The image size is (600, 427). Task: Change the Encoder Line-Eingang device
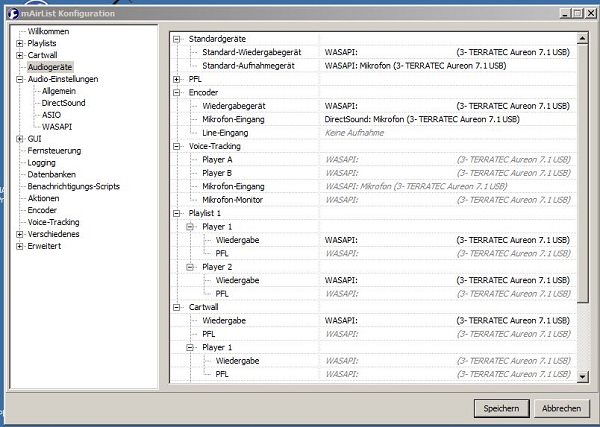click(448, 132)
